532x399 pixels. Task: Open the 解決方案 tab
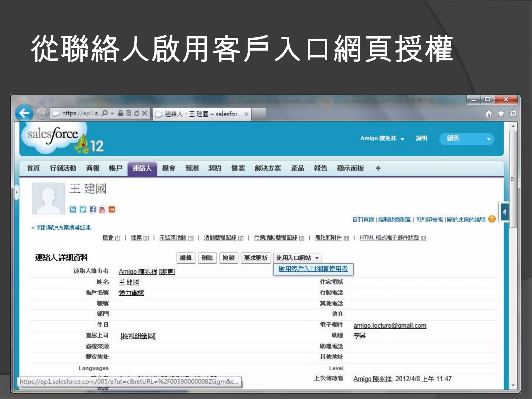coord(268,168)
